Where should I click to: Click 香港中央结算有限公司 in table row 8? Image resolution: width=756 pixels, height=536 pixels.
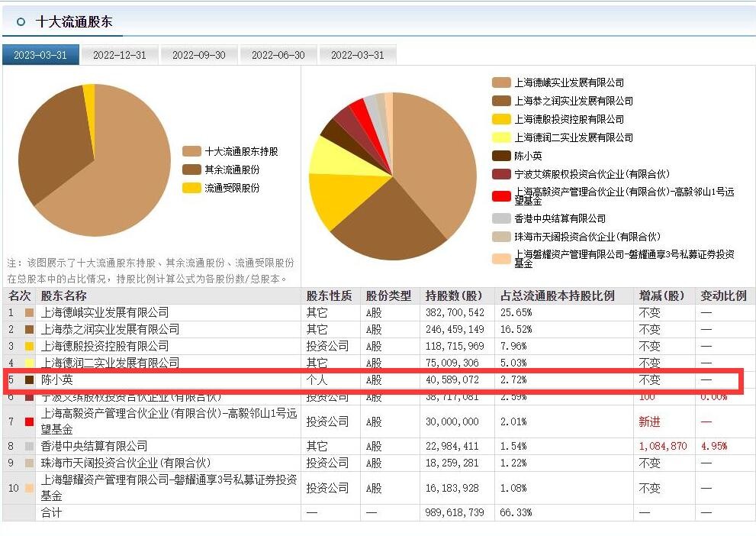(94, 446)
